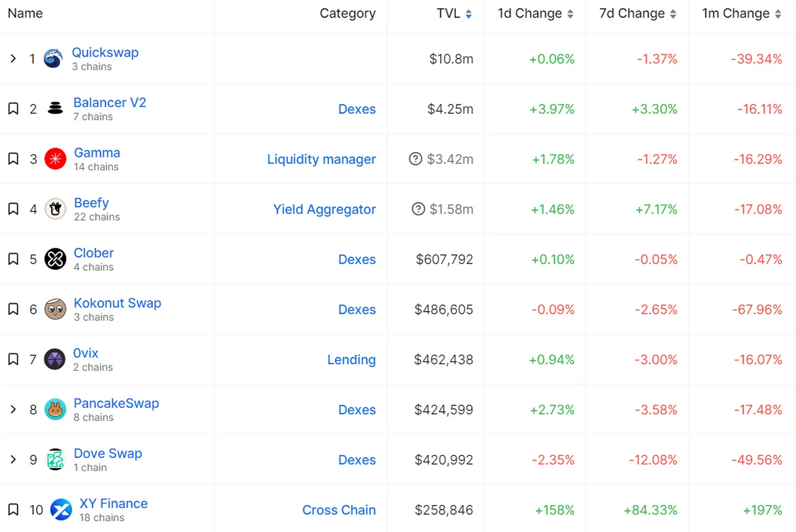Sort by 7d Change column

tap(673, 14)
